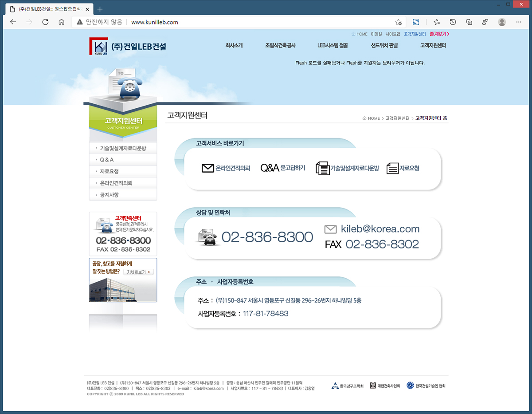532x414 pixels.
Task: Open the browser history icon
Action: (x=453, y=22)
